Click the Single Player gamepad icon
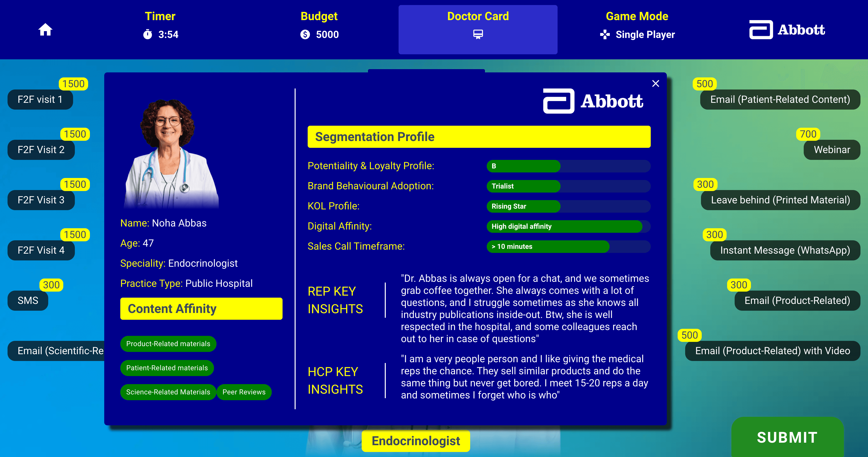Screen dimensions: 868x457 (605, 34)
